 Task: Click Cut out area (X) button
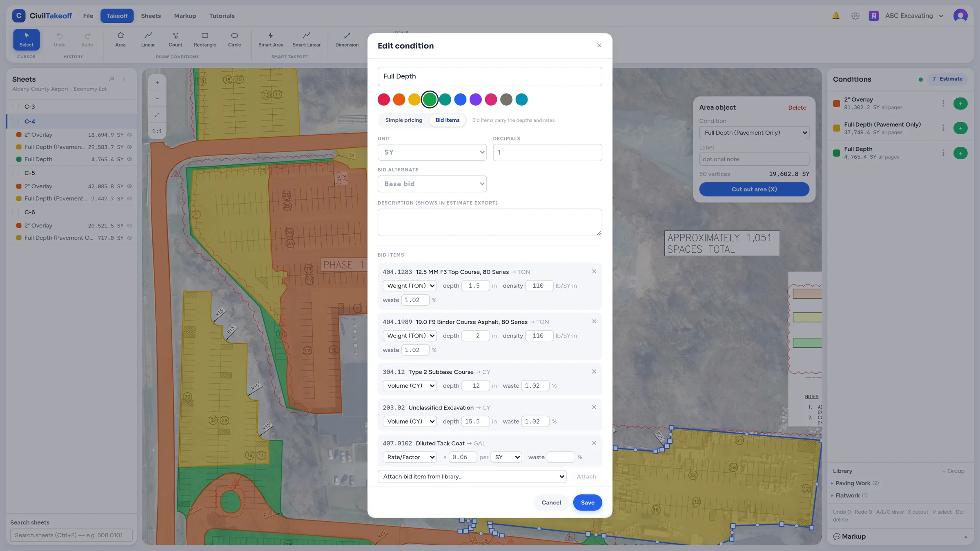(x=754, y=189)
